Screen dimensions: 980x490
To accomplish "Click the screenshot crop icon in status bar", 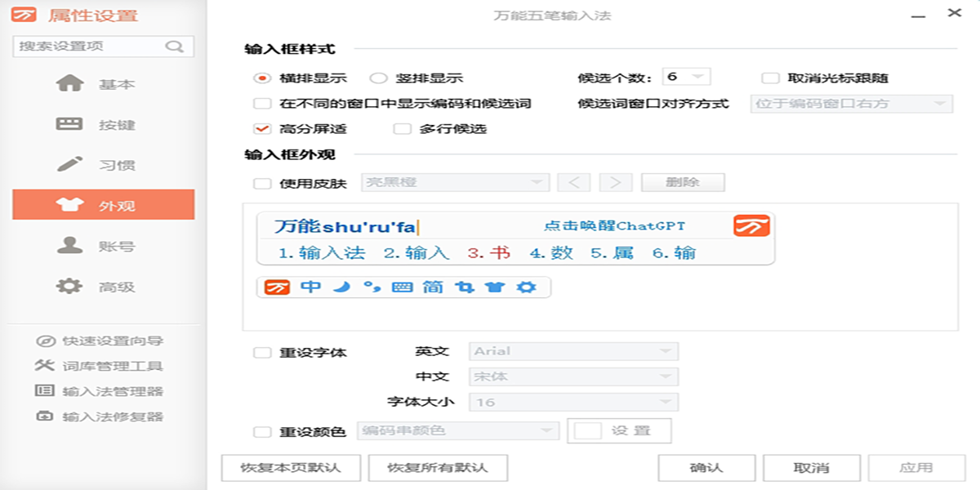I will point(465,287).
